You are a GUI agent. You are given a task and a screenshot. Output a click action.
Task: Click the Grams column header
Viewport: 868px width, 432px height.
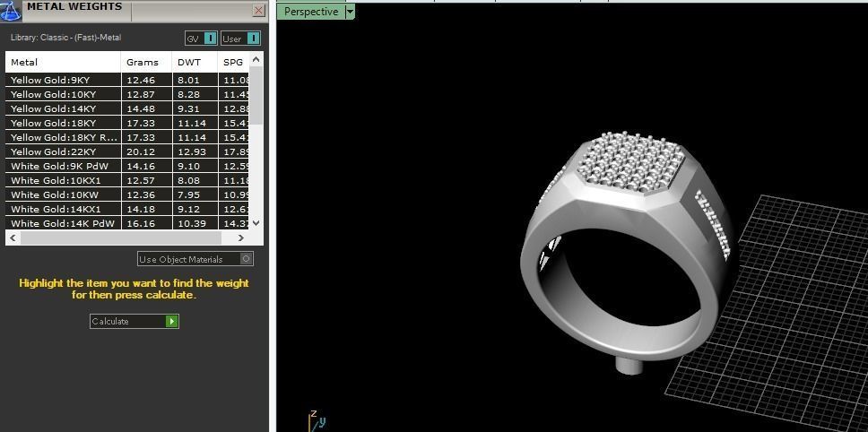(146, 62)
